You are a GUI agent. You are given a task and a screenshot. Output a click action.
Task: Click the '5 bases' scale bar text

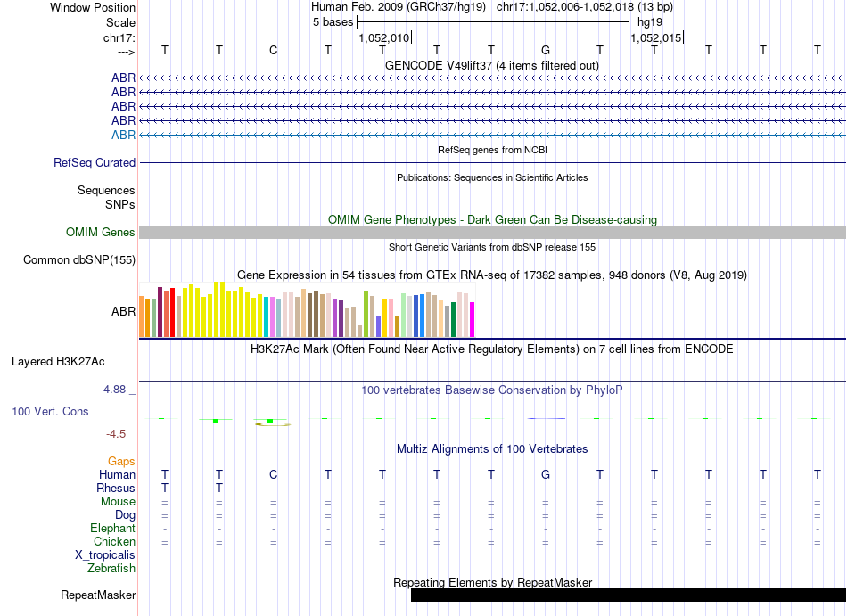[333, 22]
